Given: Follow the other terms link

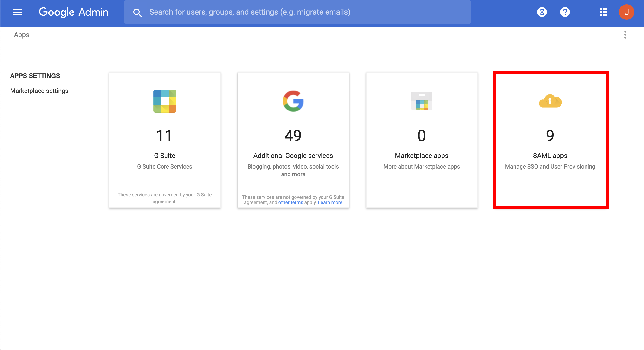Looking at the screenshot, I should [290, 202].
